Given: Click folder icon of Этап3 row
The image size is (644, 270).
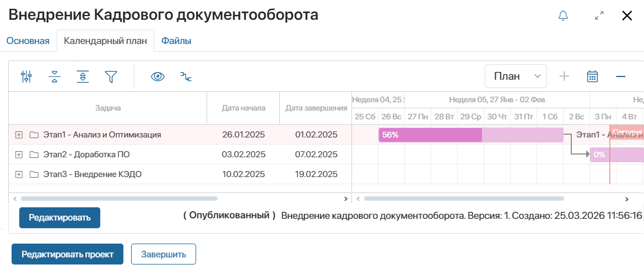Looking at the screenshot, I should 34,174.
